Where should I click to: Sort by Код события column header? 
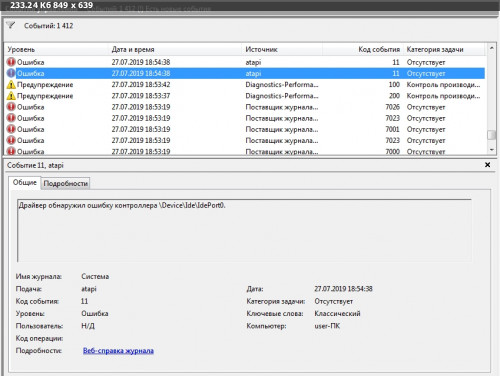coord(363,49)
